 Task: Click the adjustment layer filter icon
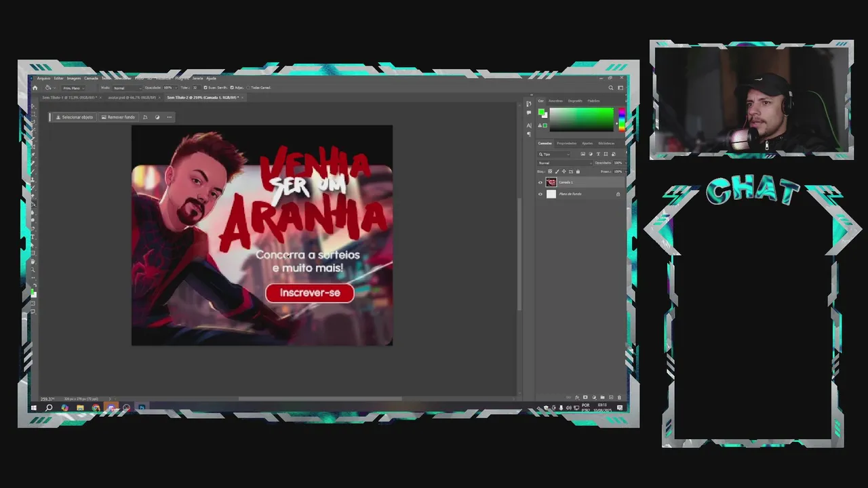[x=591, y=154]
